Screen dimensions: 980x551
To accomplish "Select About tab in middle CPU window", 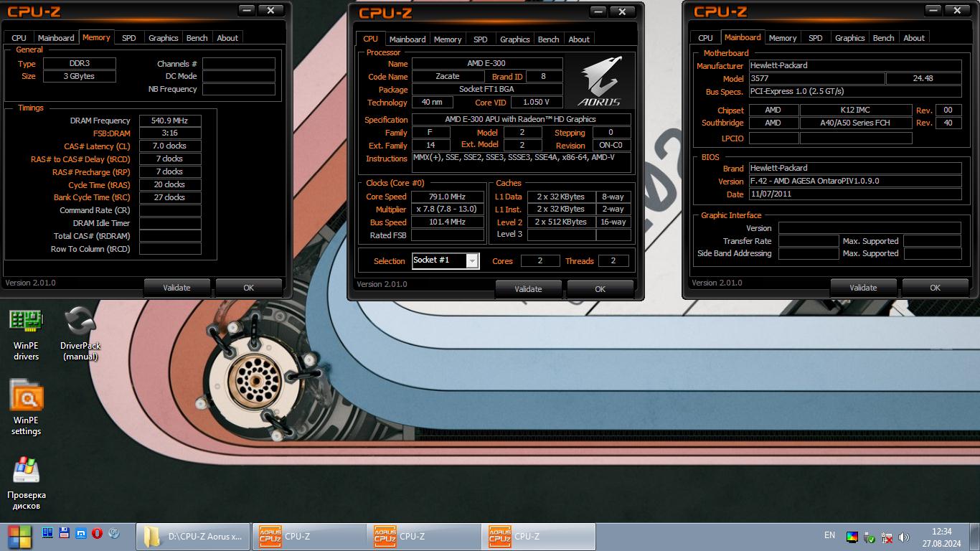I will (579, 39).
